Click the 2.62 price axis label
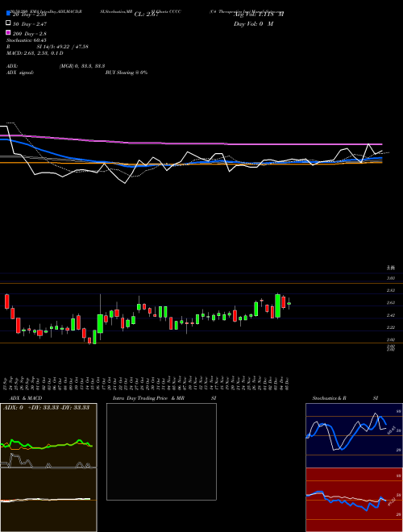The width and height of the screenshot is (403, 532). (x=391, y=302)
